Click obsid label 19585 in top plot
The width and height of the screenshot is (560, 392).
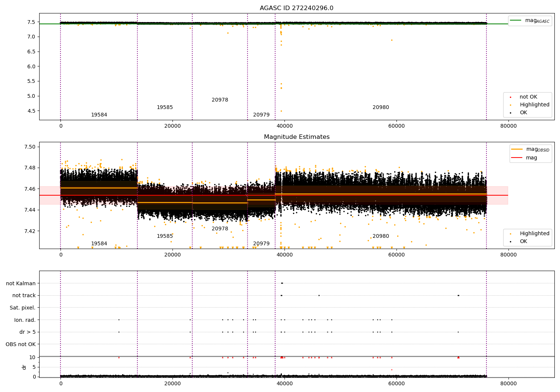165,107
